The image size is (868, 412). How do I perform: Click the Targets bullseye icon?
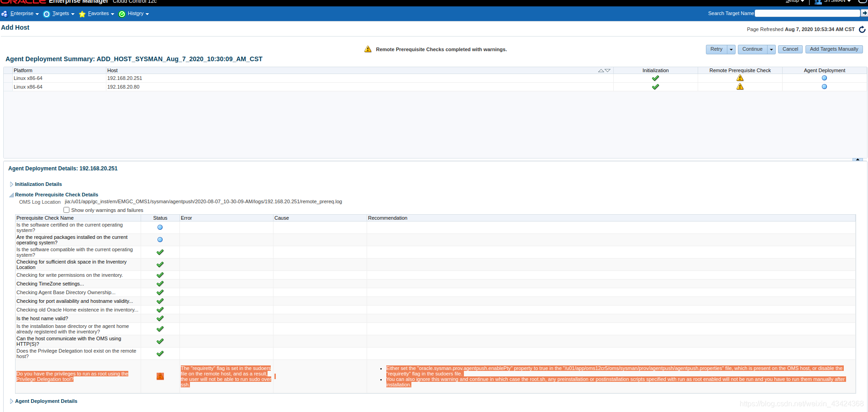(x=47, y=14)
